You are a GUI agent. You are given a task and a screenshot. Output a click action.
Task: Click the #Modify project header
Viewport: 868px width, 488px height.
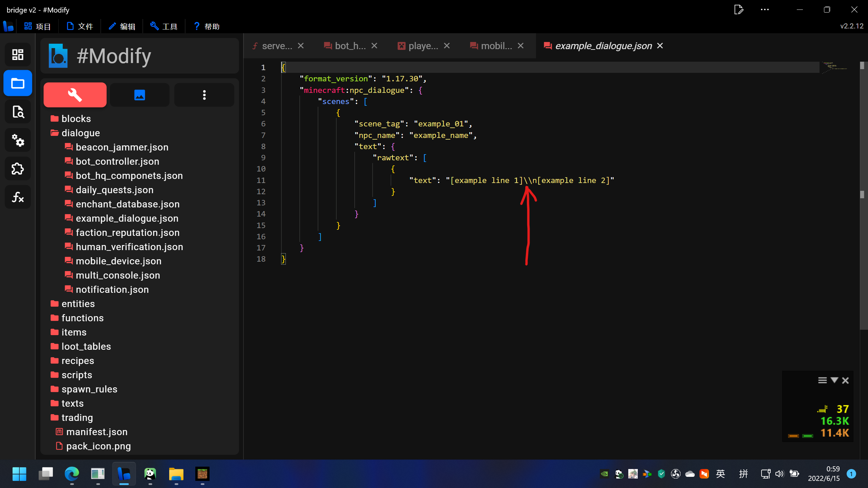pos(113,56)
